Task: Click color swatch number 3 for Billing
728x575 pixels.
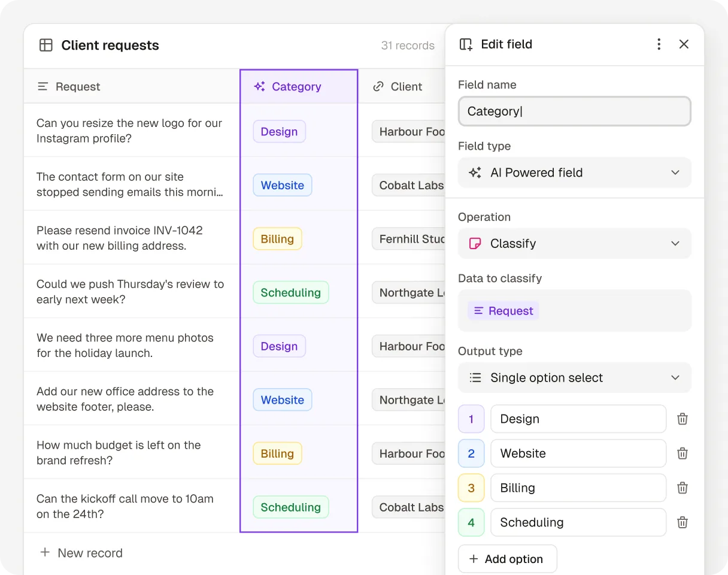Action: [x=471, y=488]
